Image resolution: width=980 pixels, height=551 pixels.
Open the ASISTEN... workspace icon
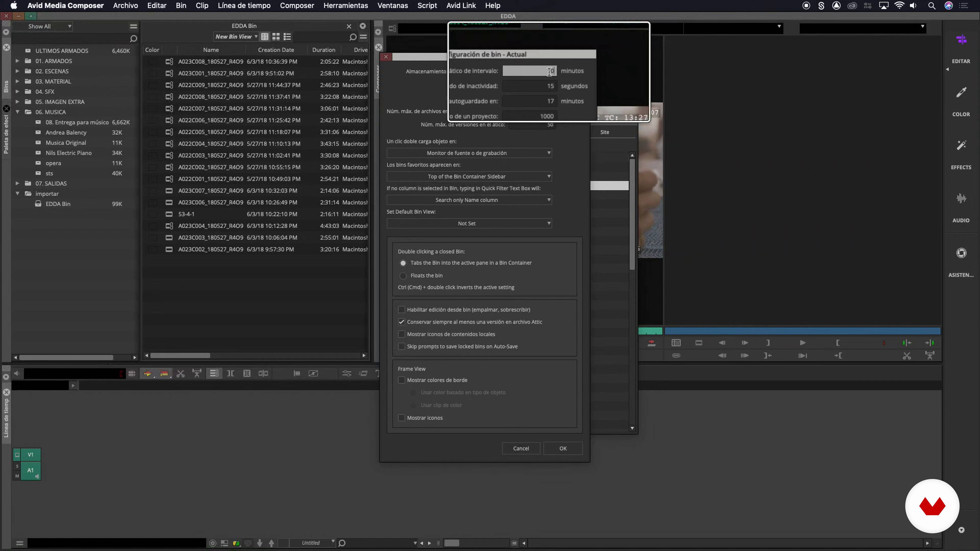[961, 253]
